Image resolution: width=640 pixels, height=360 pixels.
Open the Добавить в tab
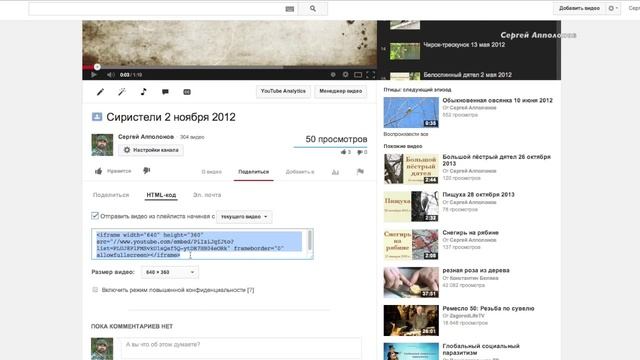300,172
